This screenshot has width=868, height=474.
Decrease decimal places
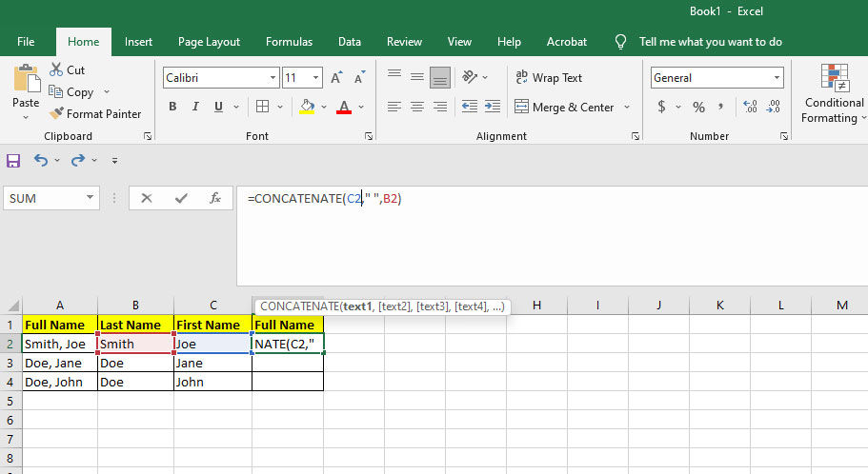(774, 107)
